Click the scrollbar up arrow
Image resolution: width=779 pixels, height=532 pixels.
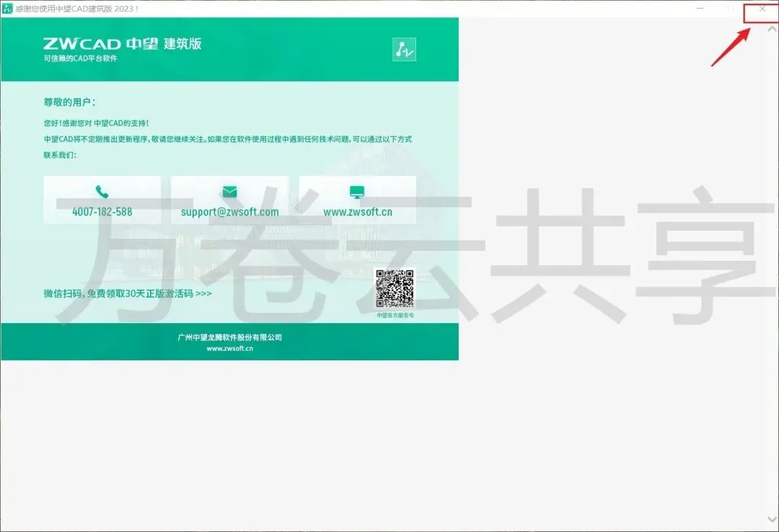pos(772,30)
